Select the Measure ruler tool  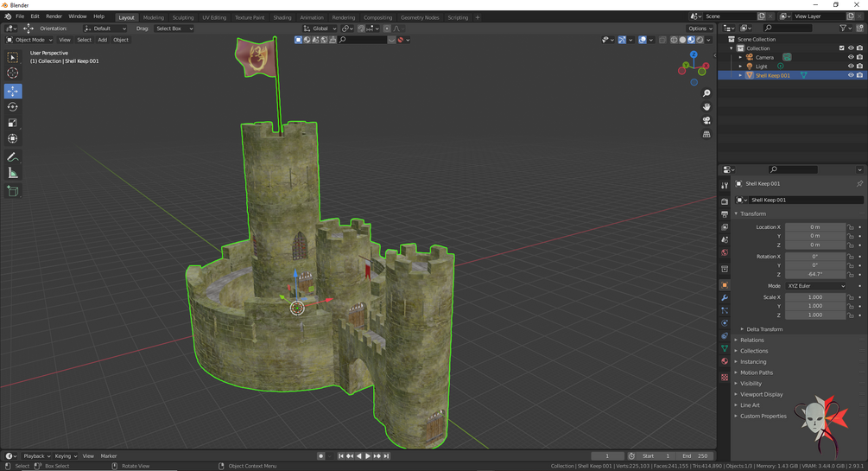pos(13,174)
